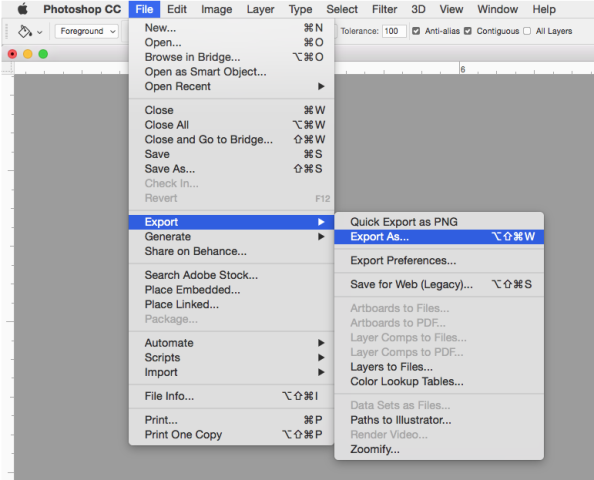Choose Save for Web (Legacy)...

439,285
